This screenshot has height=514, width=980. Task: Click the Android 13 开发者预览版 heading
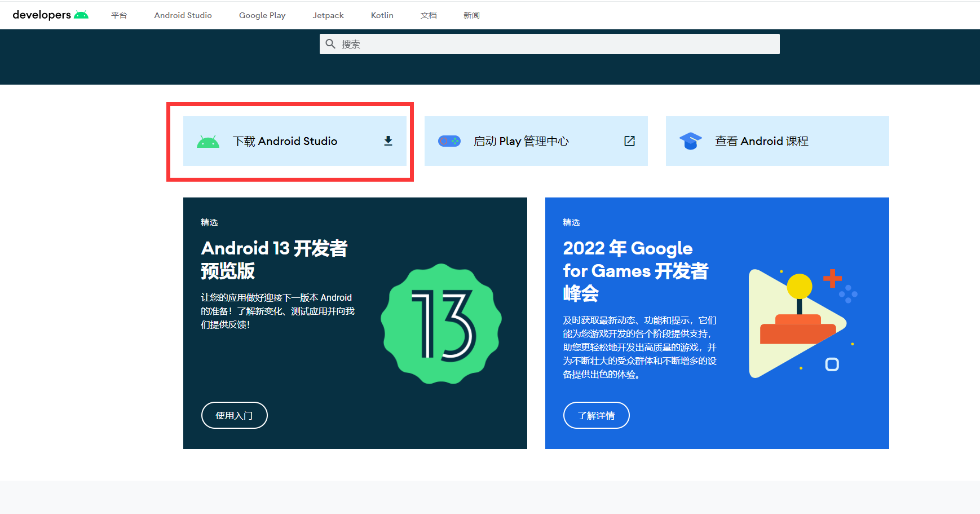point(275,260)
